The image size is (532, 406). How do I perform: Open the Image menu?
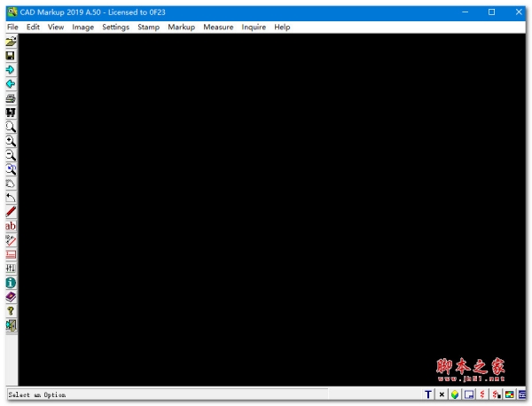82,27
